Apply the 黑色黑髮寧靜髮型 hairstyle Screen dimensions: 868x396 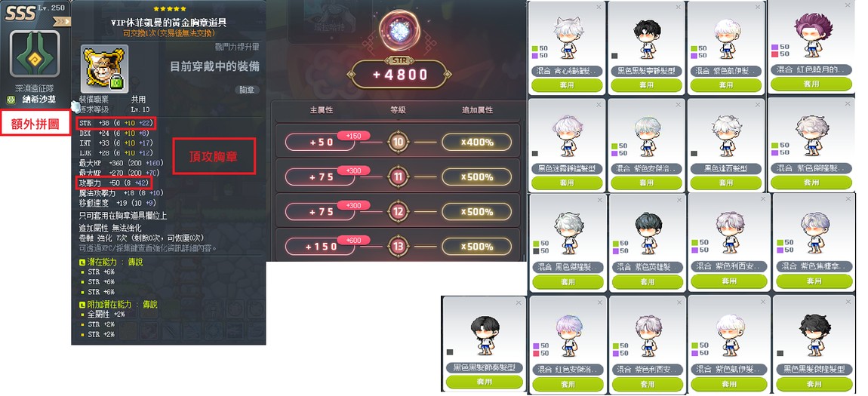coord(646,85)
